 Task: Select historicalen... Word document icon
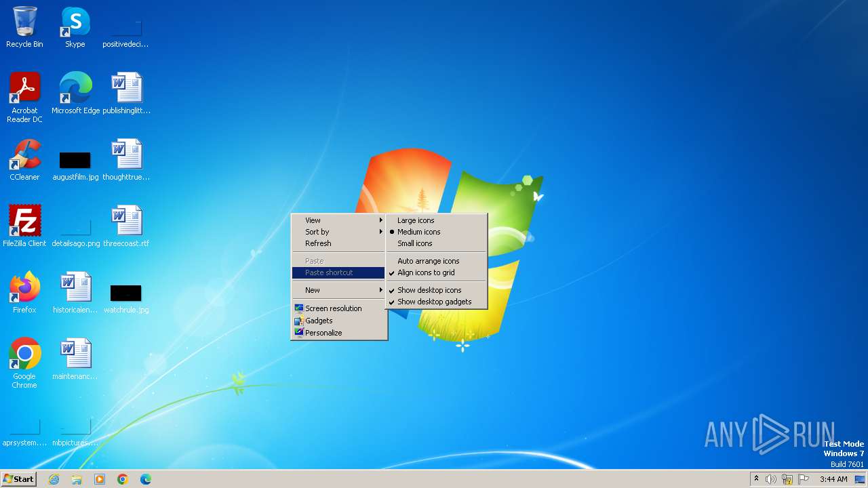pos(75,293)
